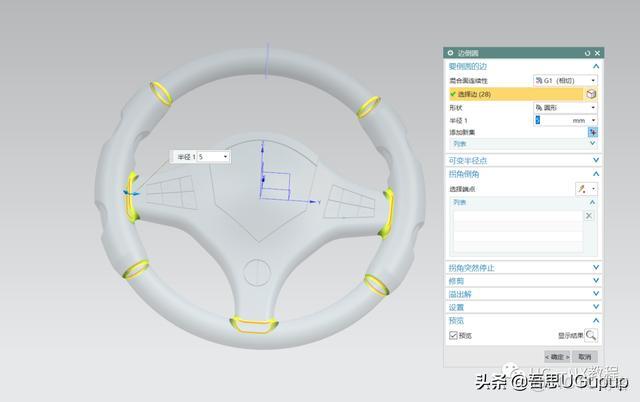
Task: Collapse the 要倒圆的边 section
Action: click(596, 66)
